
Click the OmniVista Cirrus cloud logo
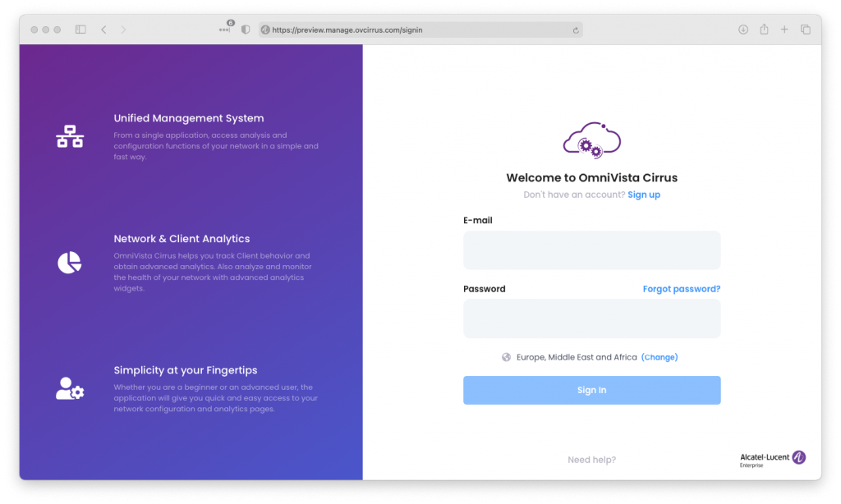coord(591,140)
